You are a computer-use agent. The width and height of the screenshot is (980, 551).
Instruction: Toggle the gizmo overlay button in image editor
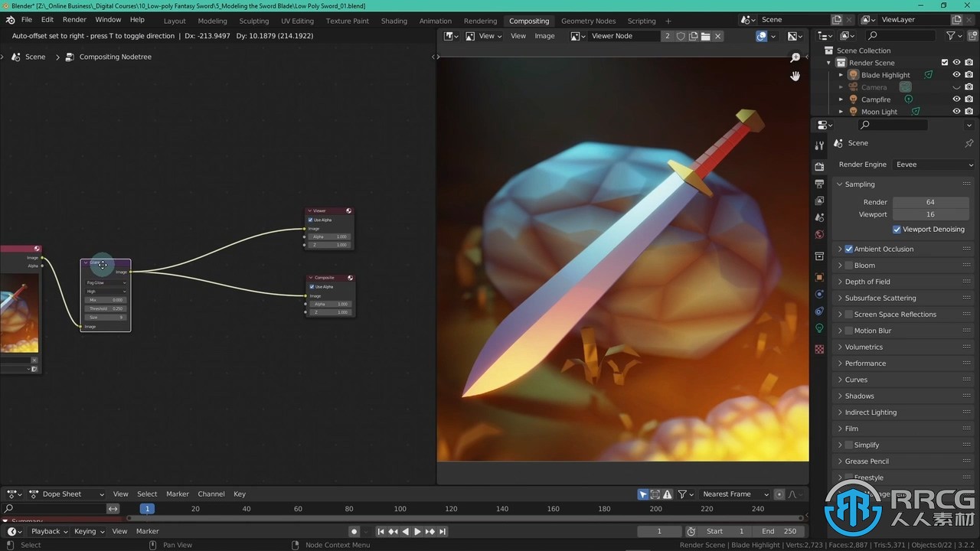pyautogui.click(x=762, y=36)
